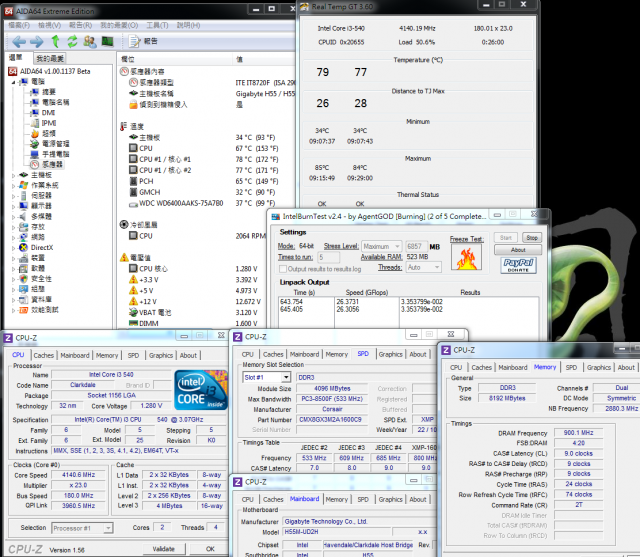This screenshot has height=557, width=640.
Task: Click OK button in CPU-Z CPU window
Action: pos(210,549)
